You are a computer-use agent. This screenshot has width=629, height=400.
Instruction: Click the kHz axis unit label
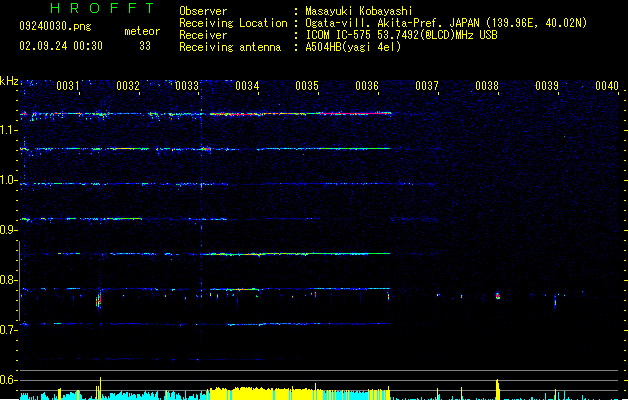(x=9, y=81)
